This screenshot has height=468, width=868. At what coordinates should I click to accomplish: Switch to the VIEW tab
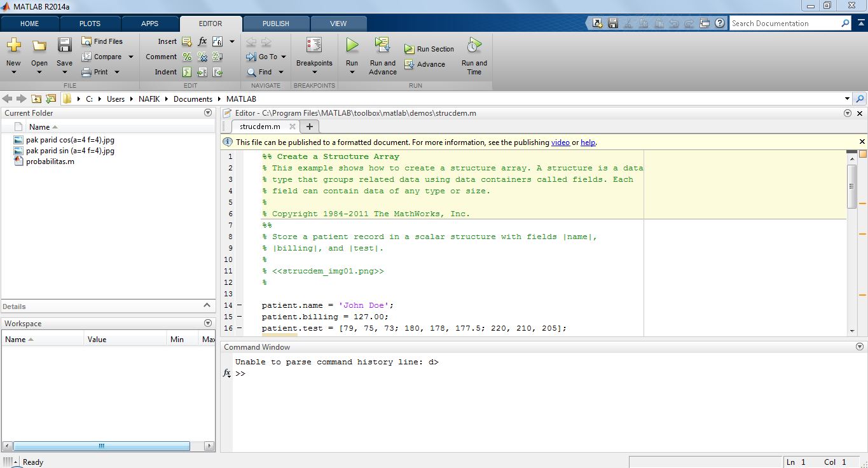[338, 24]
